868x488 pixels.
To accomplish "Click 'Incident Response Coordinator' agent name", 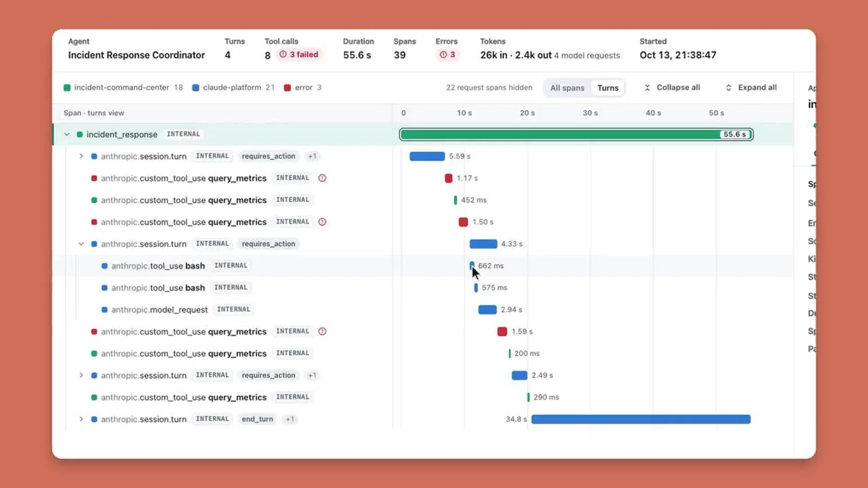I will 137,55.
